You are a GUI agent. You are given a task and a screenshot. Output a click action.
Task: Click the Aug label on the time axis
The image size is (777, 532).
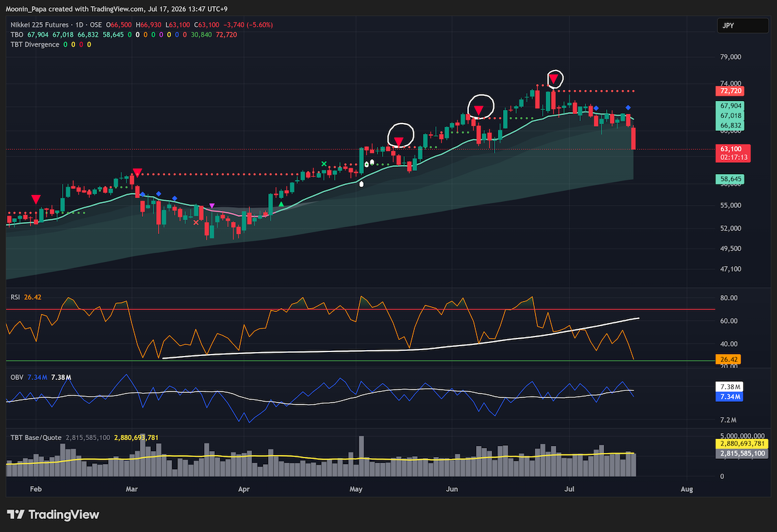(x=687, y=490)
